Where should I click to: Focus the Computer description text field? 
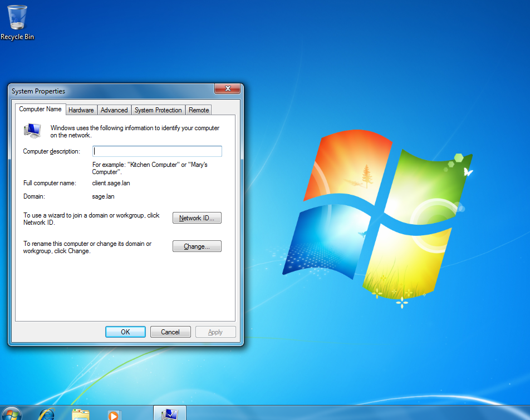tap(157, 151)
